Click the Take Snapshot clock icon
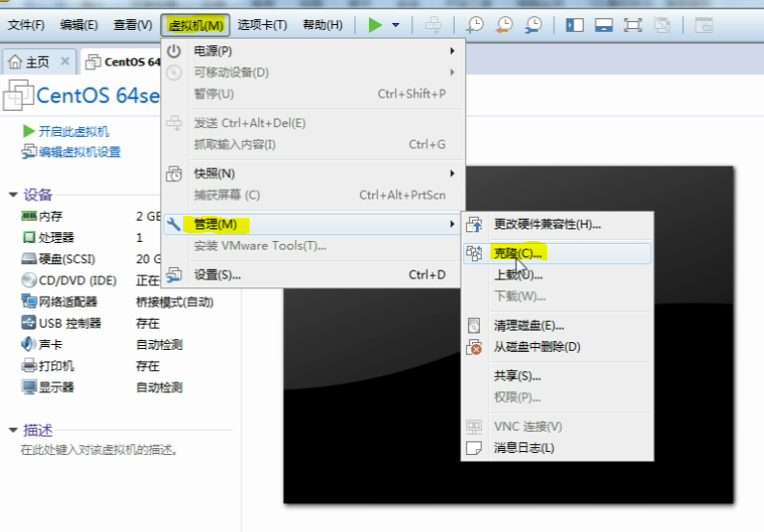The width and height of the screenshot is (764, 532). click(x=475, y=24)
